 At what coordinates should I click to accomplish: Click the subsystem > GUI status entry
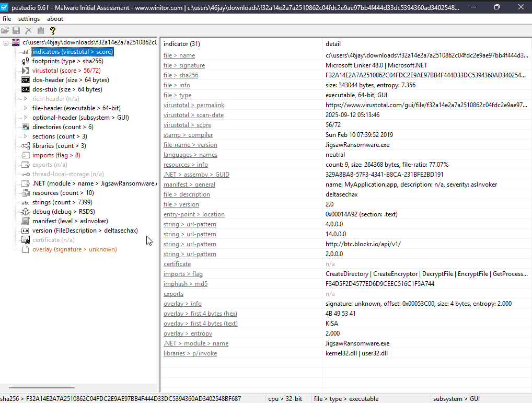pyautogui.click(x=456, y=399)
